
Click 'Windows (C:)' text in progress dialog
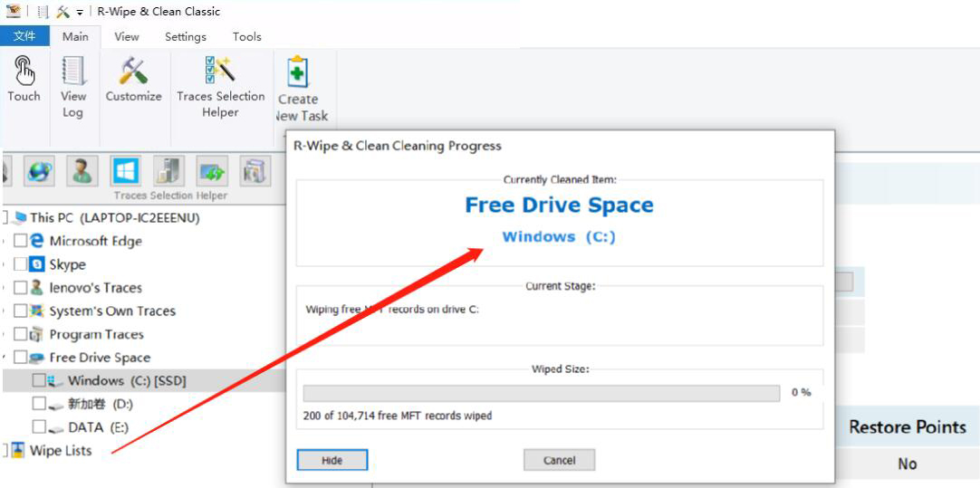[560, 237]
